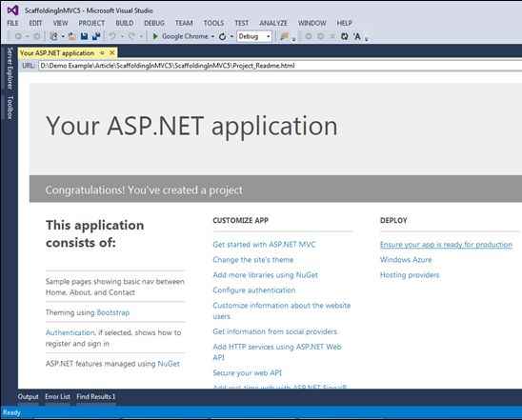The image size is (522, 420).
Task: Open the Find Results 1 panel tab
Action: coord(95,397)
